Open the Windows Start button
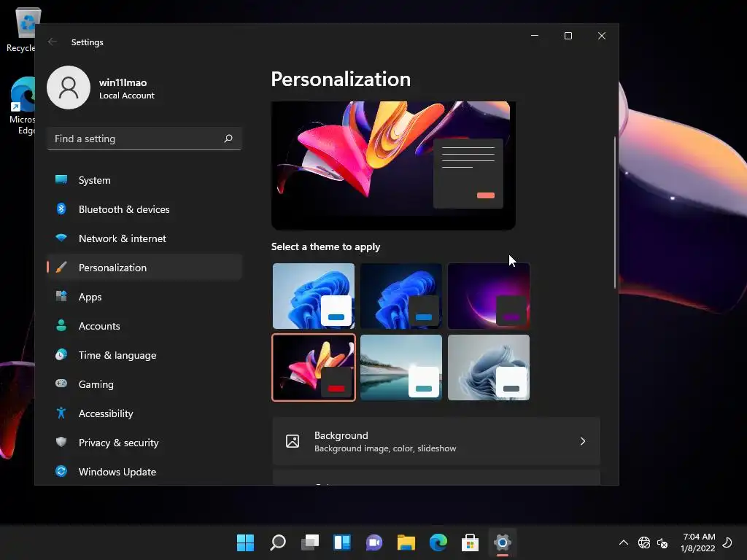 (245, 542)
